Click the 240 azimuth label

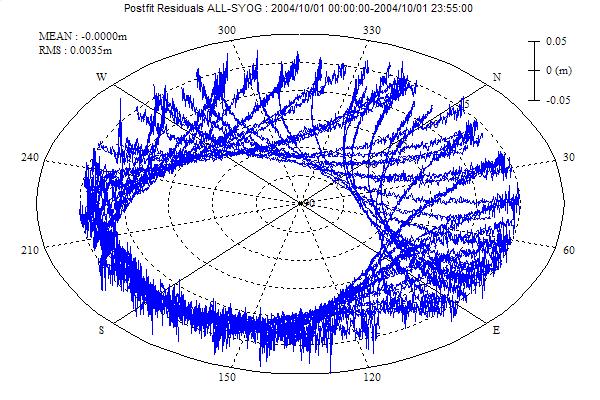(x=30, y=157)
